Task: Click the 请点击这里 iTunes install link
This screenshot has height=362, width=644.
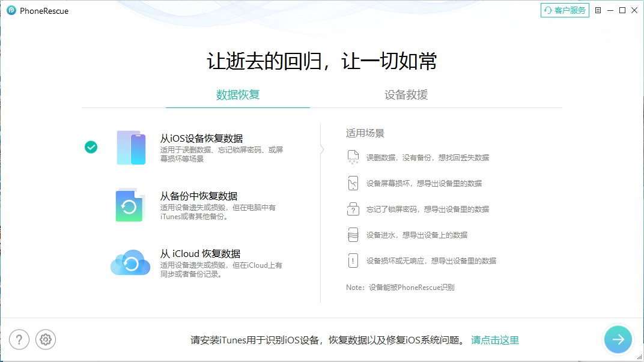Action: tap(495, 340)
